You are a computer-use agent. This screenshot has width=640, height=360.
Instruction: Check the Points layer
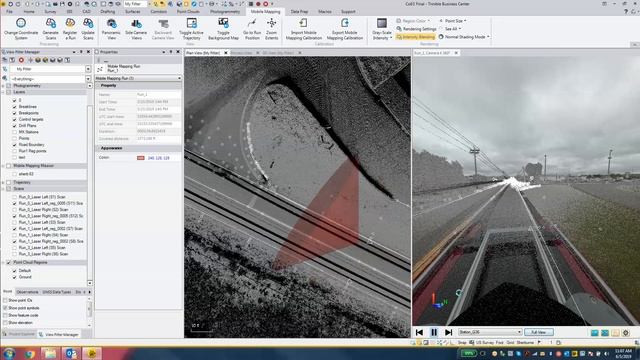coord(15,138)
